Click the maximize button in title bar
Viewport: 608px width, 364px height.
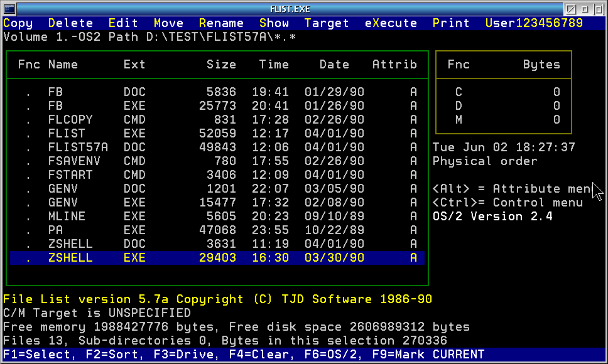click(599, 9)
